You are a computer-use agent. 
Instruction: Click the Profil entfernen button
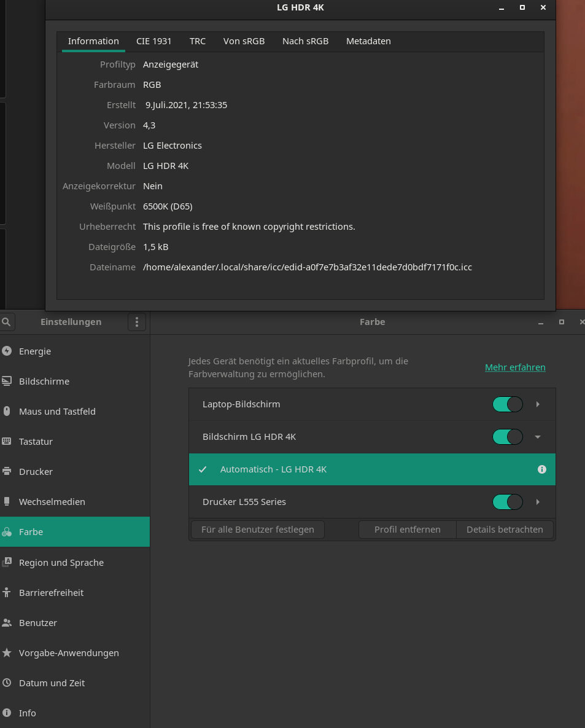tap(408, 530)
